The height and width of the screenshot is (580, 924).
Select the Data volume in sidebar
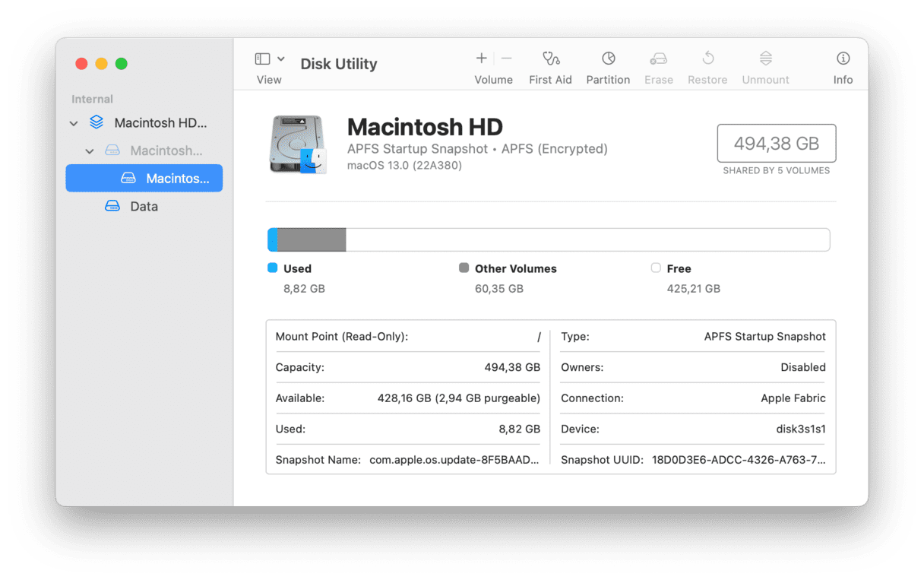(x=143, y=207)
